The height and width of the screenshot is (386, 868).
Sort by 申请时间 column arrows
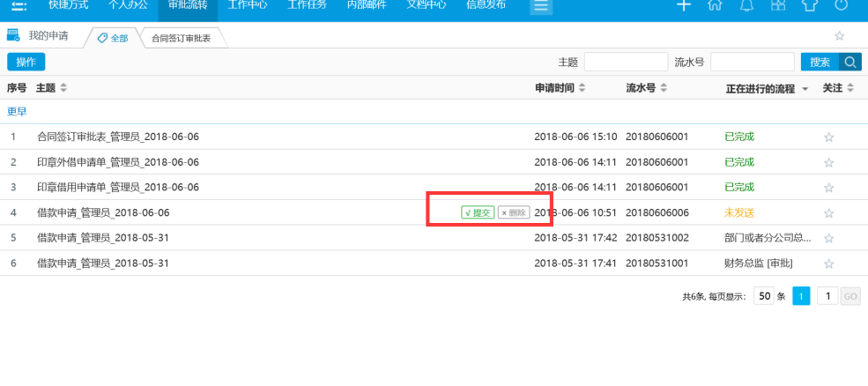[x=582, y=88]
